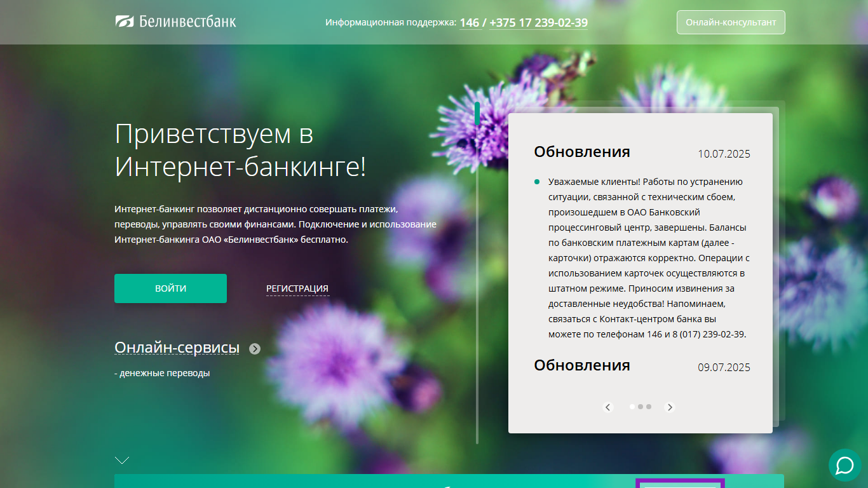Click the date 09.07.2025

(724, 367)
